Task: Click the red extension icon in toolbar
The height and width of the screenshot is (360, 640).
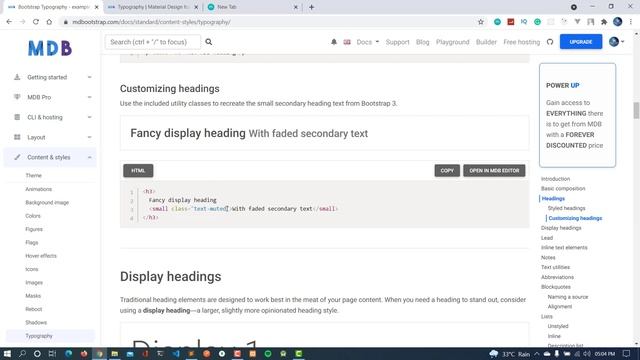Action: pyautogui.click(x=511, y=22)
